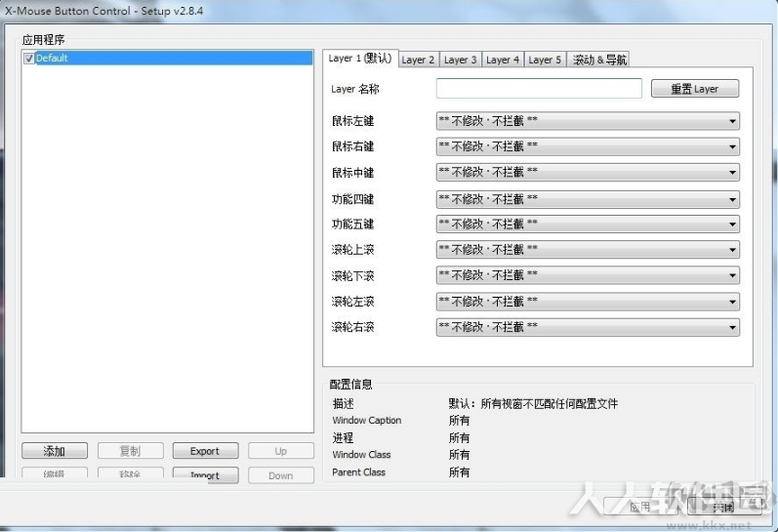Viewport: 778px width, 532px height.
Task: Open the Layer 4 tab
Action: pos(502,61)
